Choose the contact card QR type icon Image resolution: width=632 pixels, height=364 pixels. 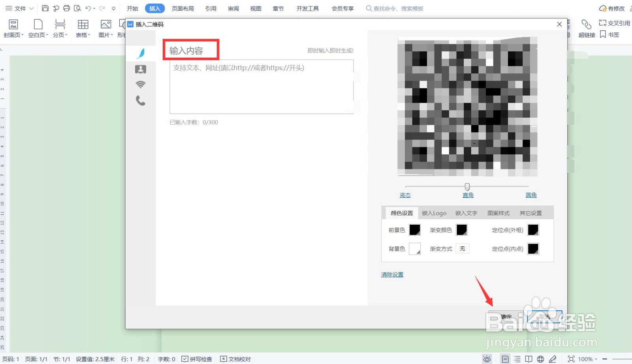coord(141,69)
